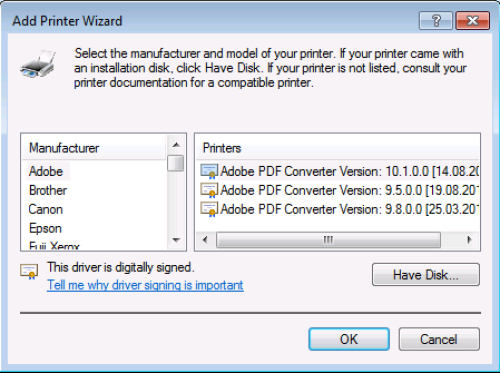This screenshot has width=500, height=373.
Task: Click the printer icon in the header
Action: point(38,64)
